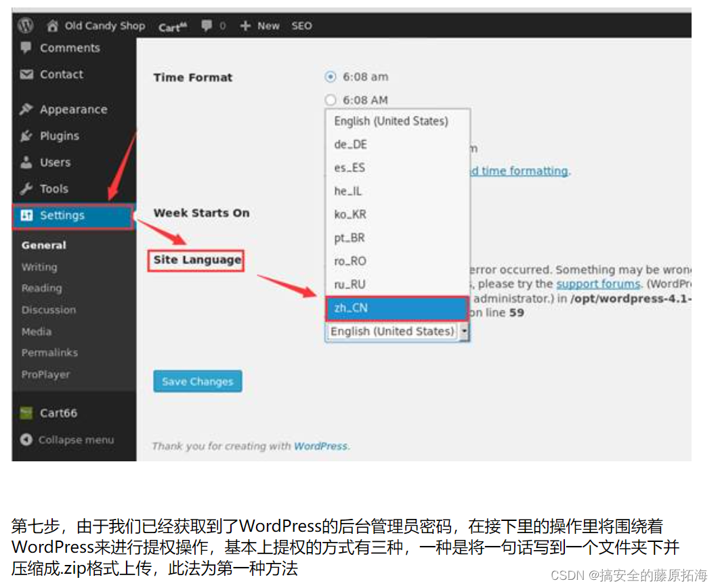Click the WordPress footer link
The image size is (718, 588).
point(320,446)
